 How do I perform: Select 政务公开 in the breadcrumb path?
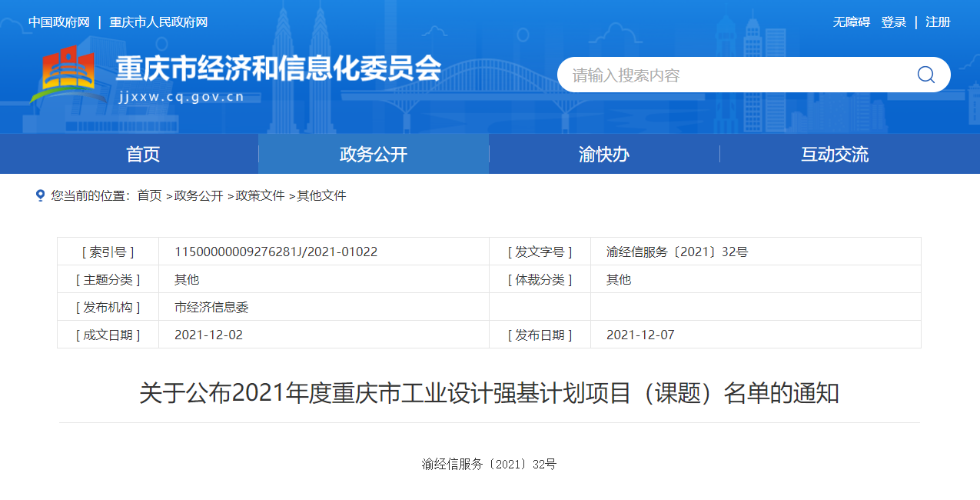198,196
